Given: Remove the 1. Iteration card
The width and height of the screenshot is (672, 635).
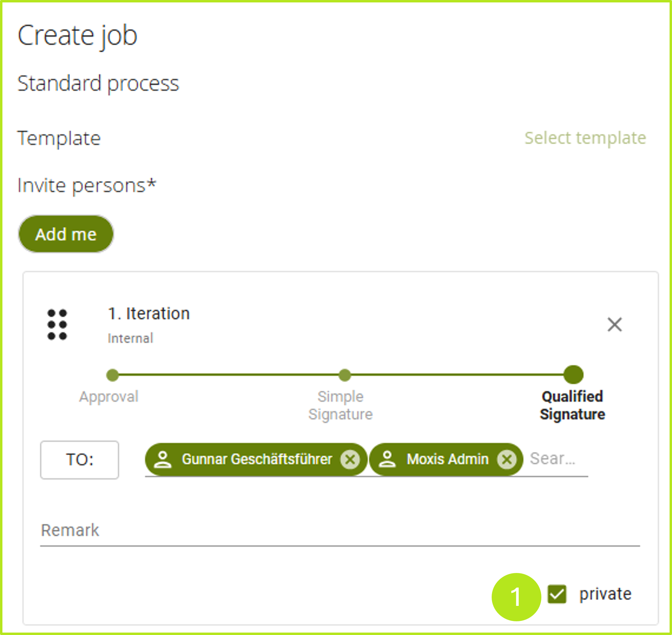Looking at the screenshot, I should click(x=614, y=325).
